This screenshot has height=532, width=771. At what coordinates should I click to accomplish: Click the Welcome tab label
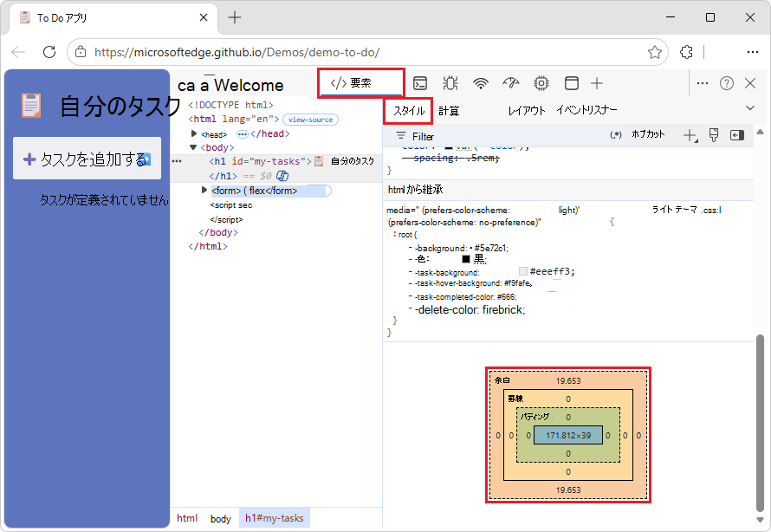(249, 85)
